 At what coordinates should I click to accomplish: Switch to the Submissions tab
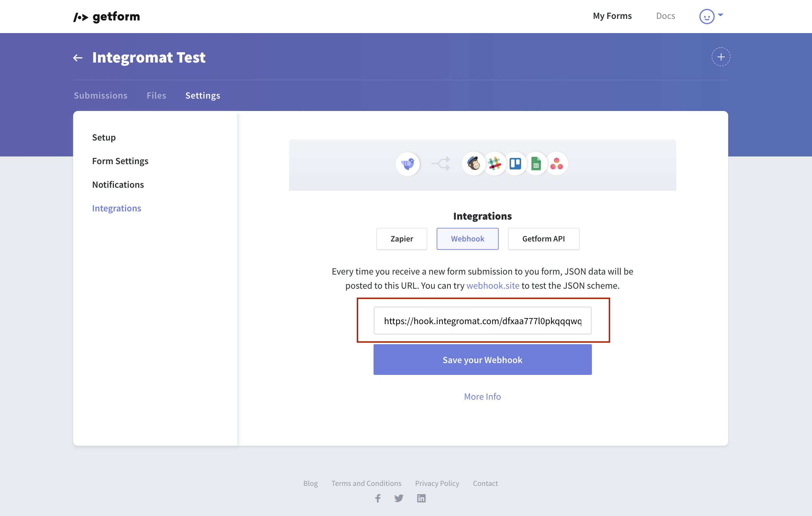tap(101, 95)
